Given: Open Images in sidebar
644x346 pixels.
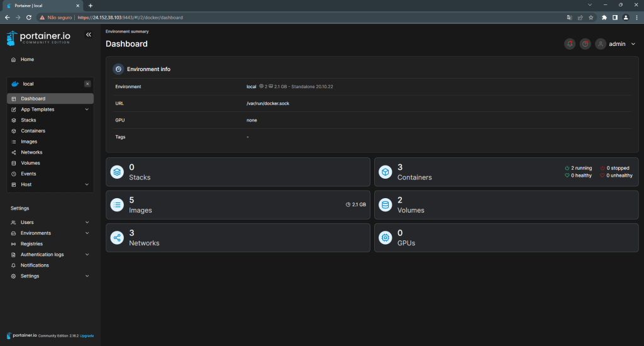Looking at the screenshot, I should (29, 142).
